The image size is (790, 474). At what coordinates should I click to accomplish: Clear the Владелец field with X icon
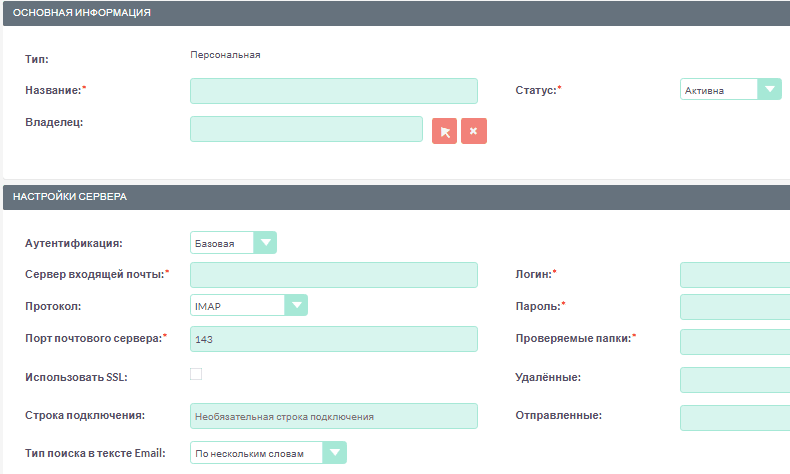[474, 131]
